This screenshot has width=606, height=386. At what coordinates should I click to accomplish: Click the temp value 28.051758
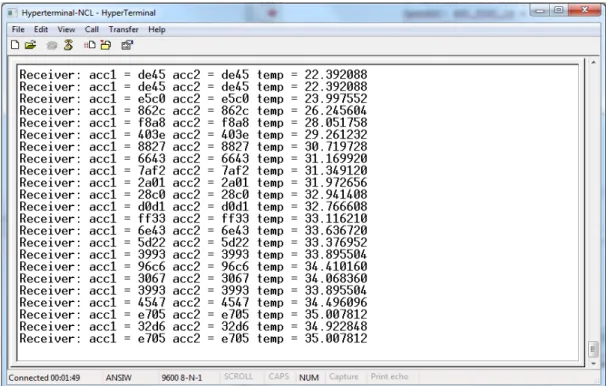335,122
